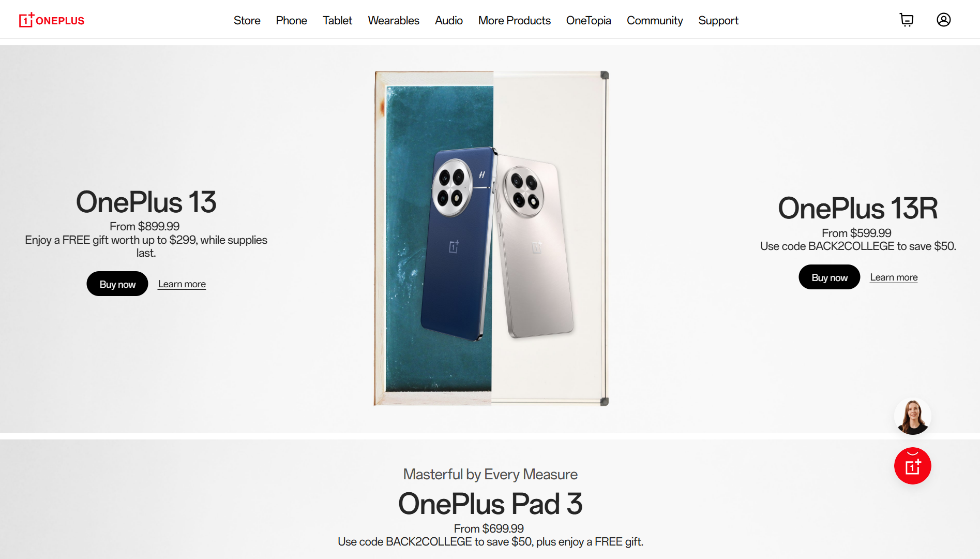The height and width of the screenshot is (559, 980).
Task: Open the red OnePlus store floating button
Action: (x=913, y=466)
